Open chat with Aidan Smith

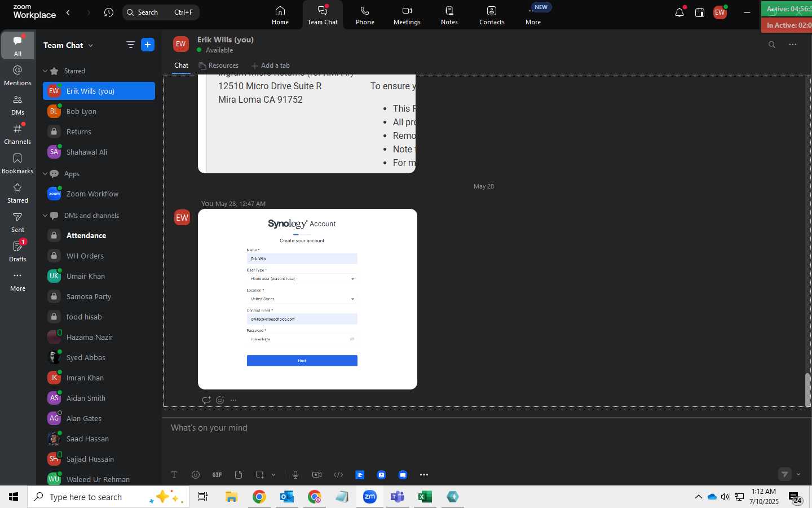[x=99, y=398]
